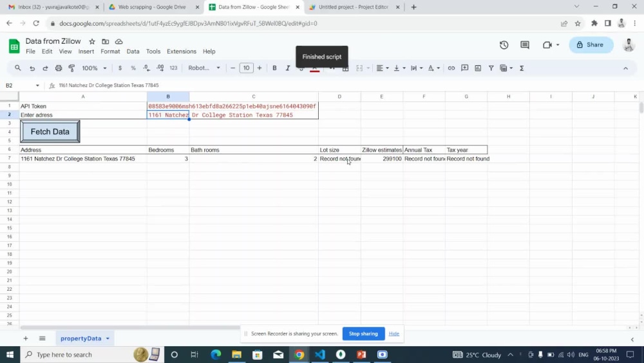Screen dimensions: 644x363
Task: Toggle italic formatting
Action: tap(287, 68)
